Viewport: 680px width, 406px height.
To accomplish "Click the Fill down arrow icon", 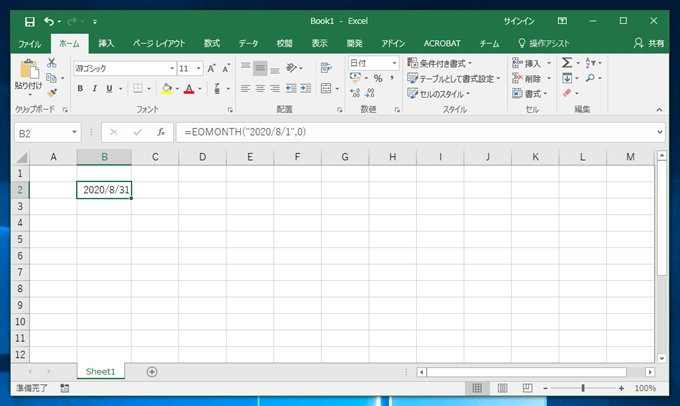I will click(567, 79).
